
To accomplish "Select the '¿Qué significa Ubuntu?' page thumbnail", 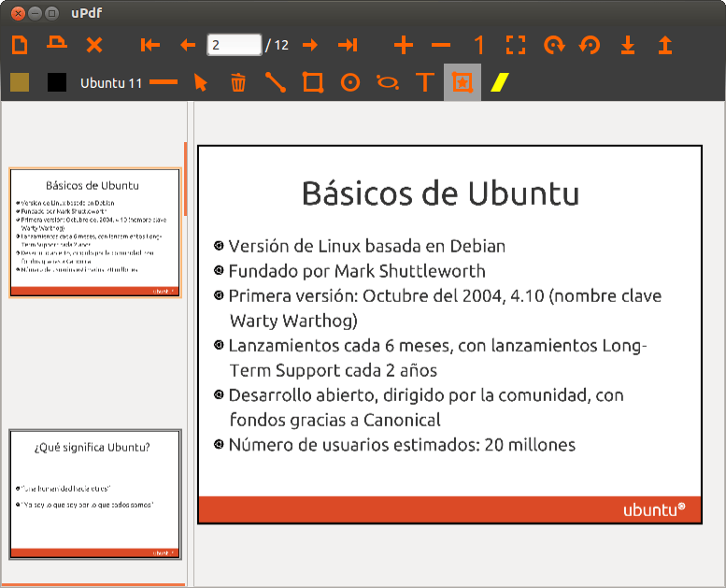I will point(94,493).
